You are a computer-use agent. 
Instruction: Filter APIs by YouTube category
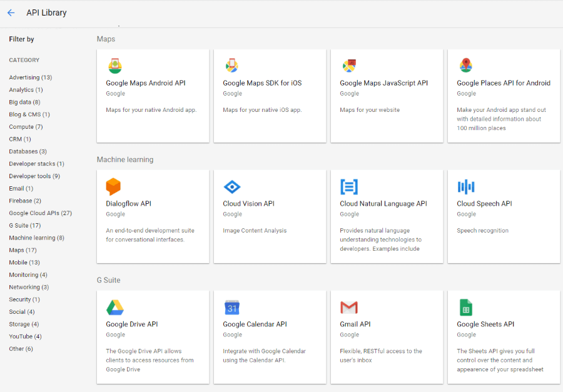25,336
